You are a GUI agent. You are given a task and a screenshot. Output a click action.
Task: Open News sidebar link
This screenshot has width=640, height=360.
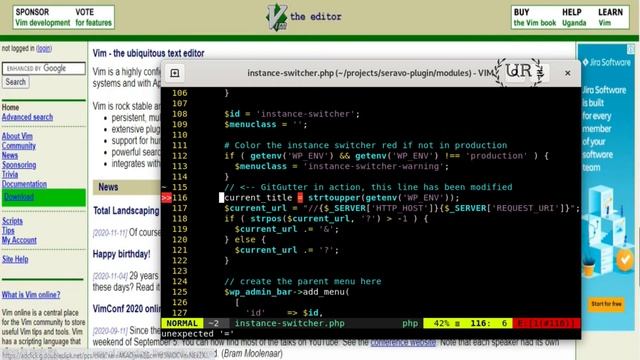[10, 156]
